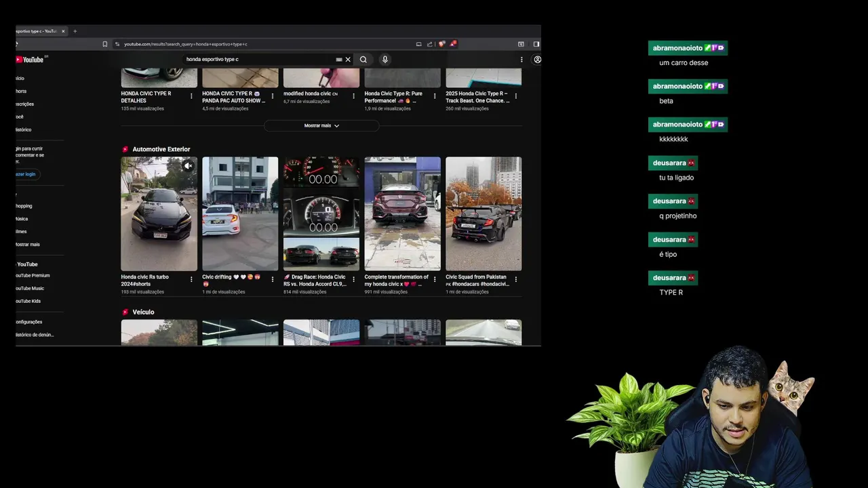Clear the search box with X
Image resolution: width=868 pixels, height=488 pixels.
[348, 60]
